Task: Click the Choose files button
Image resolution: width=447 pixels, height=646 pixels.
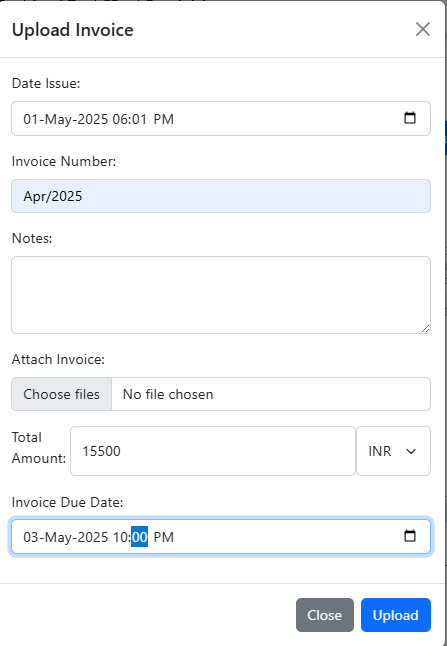Action: point(61,394)
